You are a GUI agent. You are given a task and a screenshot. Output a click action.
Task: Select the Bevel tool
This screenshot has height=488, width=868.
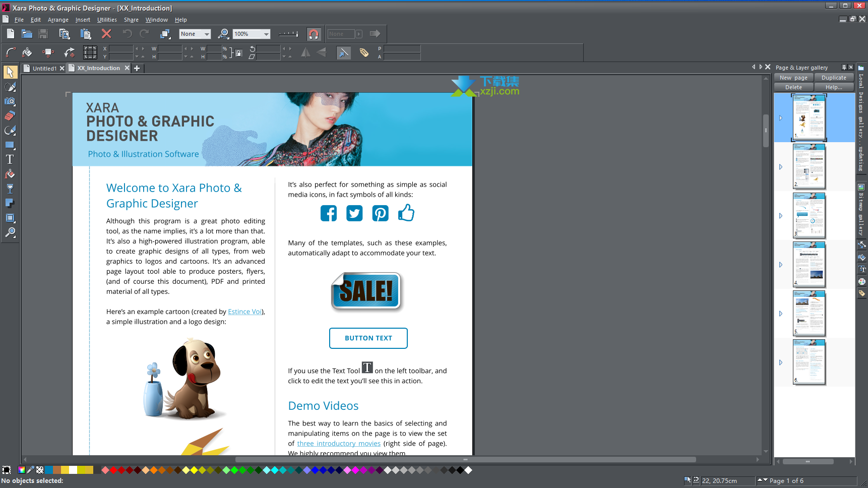[10, 218]
